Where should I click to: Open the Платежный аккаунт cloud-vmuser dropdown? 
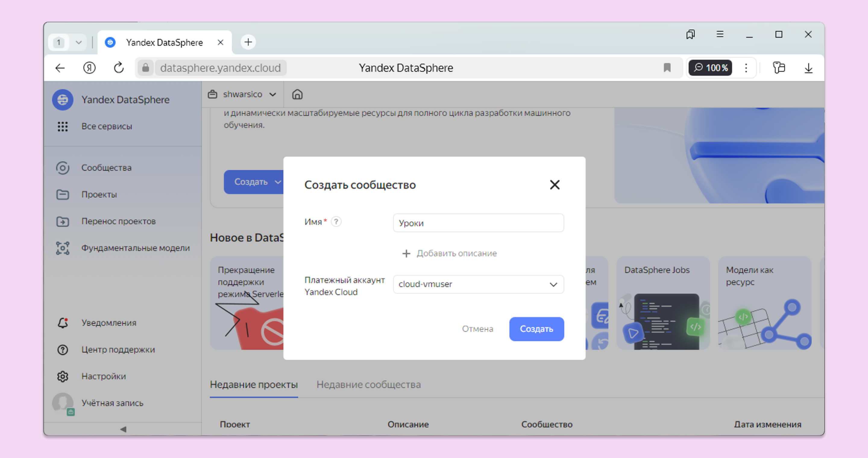tap(478, 284)
